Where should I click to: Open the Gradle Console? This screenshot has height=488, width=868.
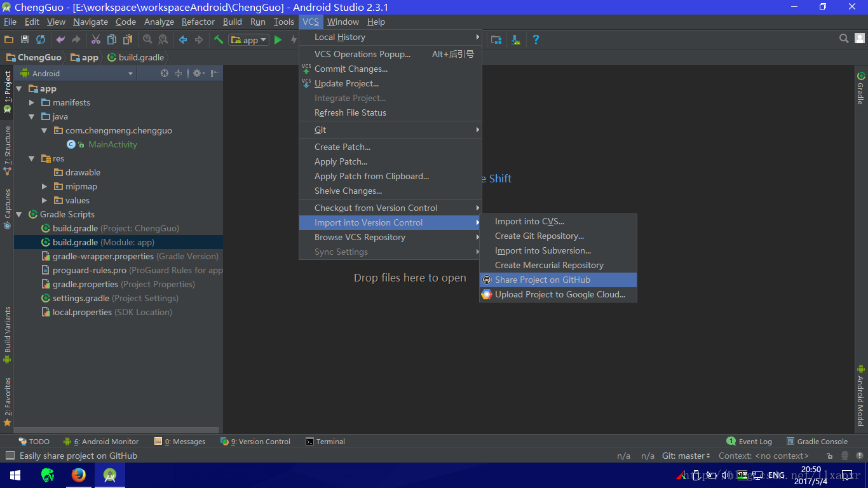coord(817,442)
